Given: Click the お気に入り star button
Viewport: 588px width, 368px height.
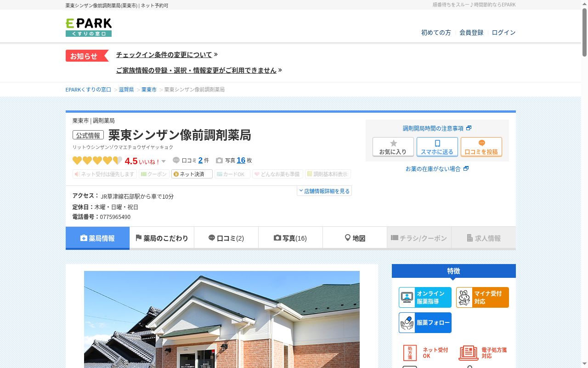Looking at the screenshot, I should [x=393, y=147].
